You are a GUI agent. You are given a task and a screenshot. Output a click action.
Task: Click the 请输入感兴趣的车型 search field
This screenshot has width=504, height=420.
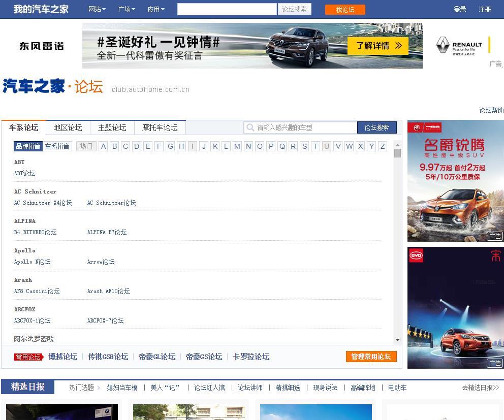pos(300,127)
